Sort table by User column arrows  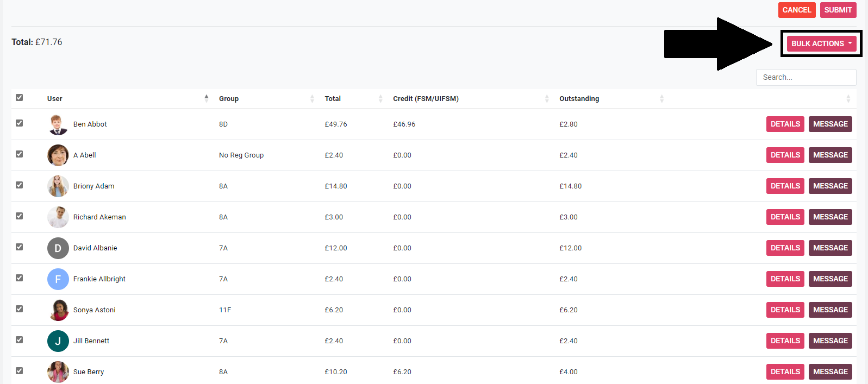207,98
